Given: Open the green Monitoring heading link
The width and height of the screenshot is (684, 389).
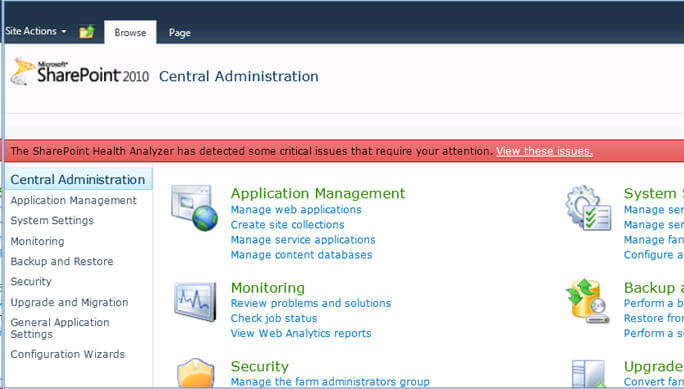Looking at the screenshot, I should pyautogui.click(x=267, y=288).
